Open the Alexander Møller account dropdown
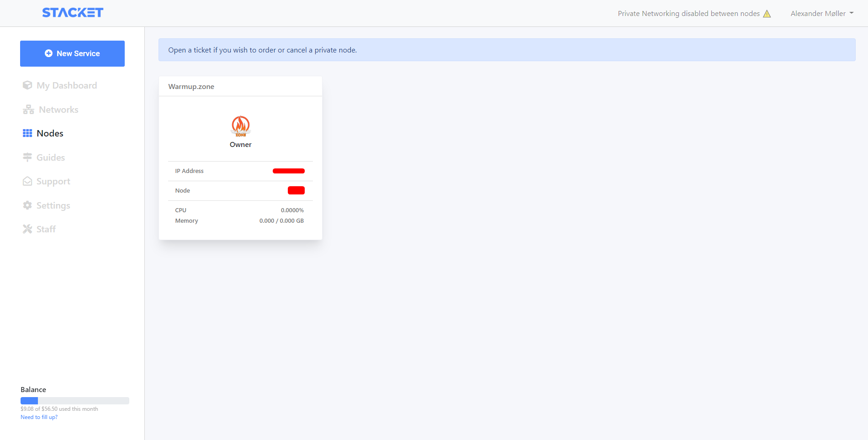Screen dimensions: 868x440 click(x=822, y=14)
